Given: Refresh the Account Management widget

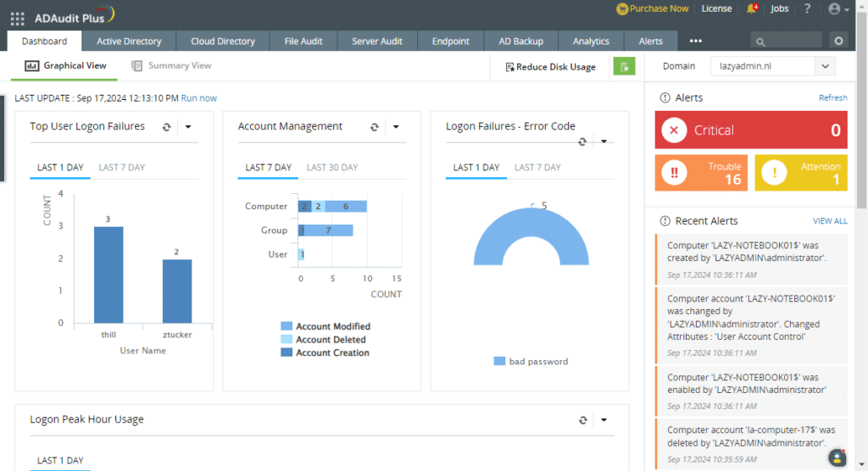Looking at the screenshot, I should pyautogui.click(x=375, y=127).
